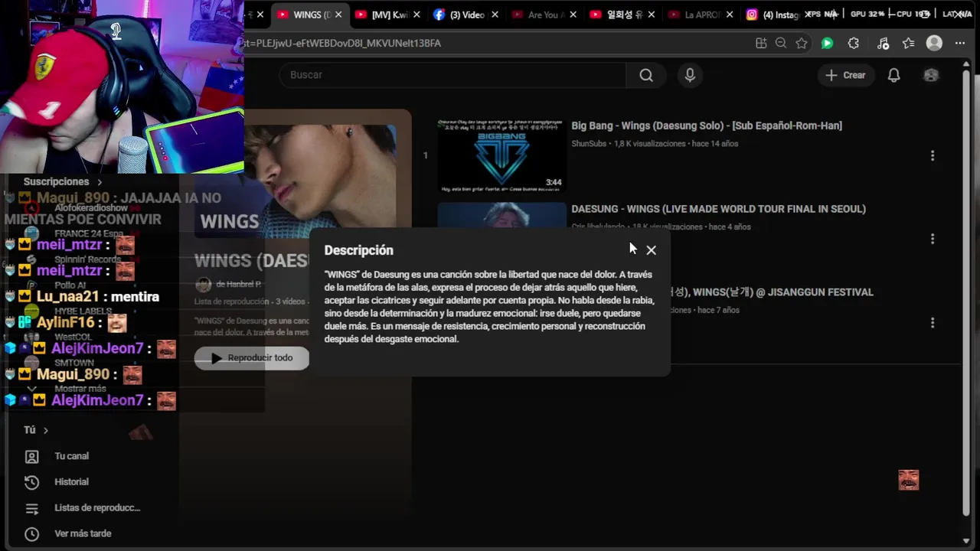This screenshot has height=551, width=980.
Task: Click the green extension icon in toolbar
Action: tap(827, 44)
